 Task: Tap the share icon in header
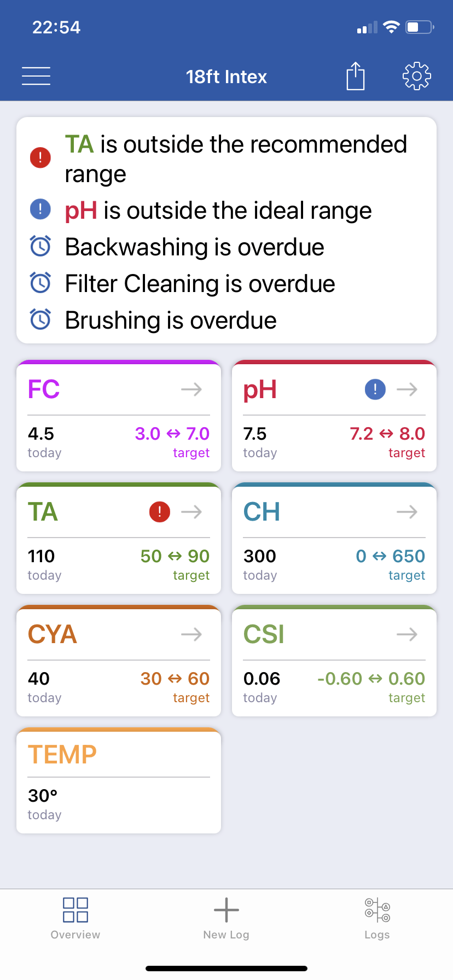356,76
